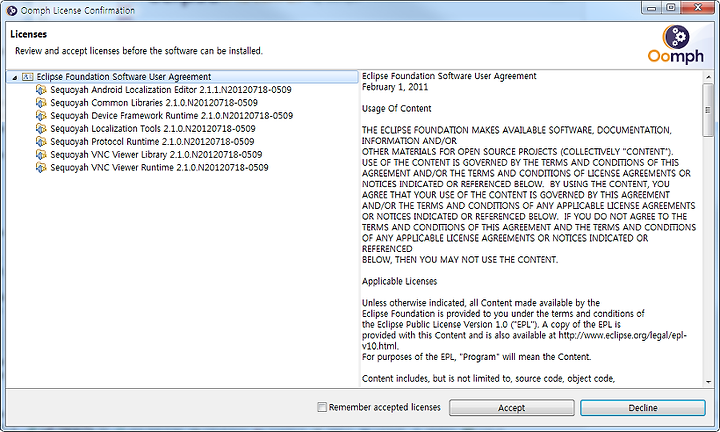Screen dimensions: 720x432
Task: Select Sequoyah Localization Tools entry
Action: pos(153,129)
